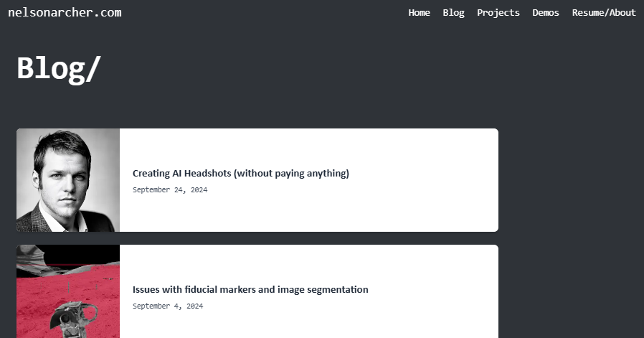The height and width of the screenshot is (338, 644).
Task: Click the Blog/ page heading
Action: (x=59, y=68)
